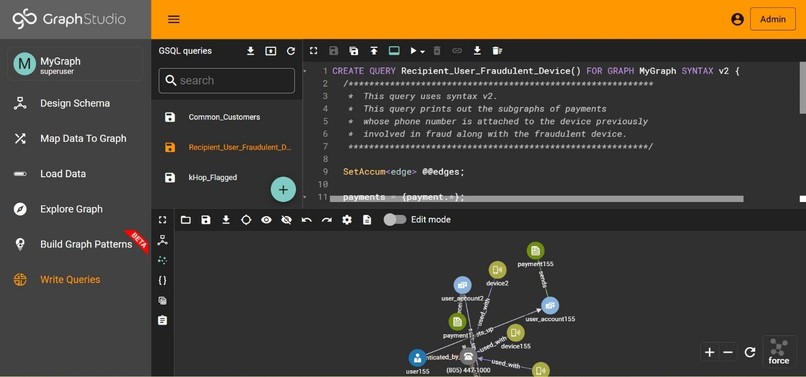The width and height of the screenshot is (806, 377).
Task: Select the device2 vertex
Action: pyautogui.click(x=497, y=270)
